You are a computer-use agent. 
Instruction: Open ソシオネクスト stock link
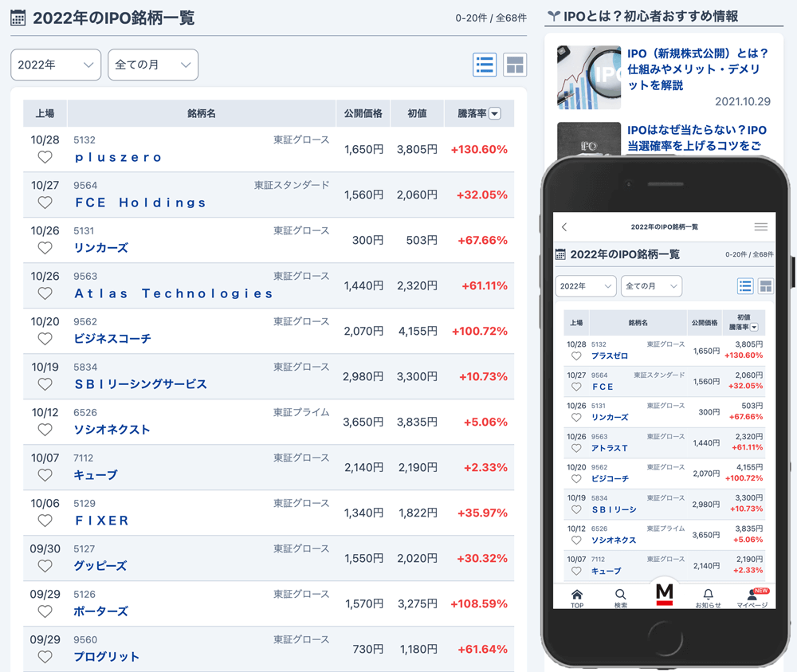(x=112, y=430)
